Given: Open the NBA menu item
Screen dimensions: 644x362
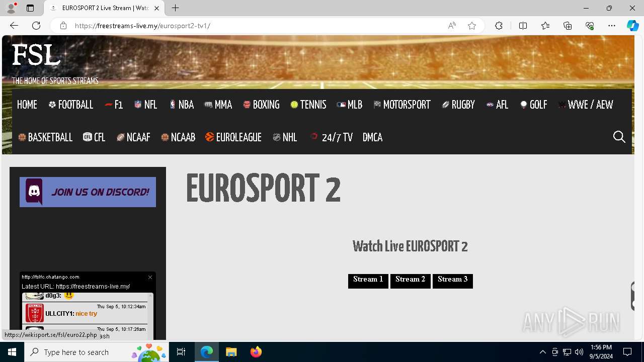Looking at the screenshot, I should [x=182, y=105].
